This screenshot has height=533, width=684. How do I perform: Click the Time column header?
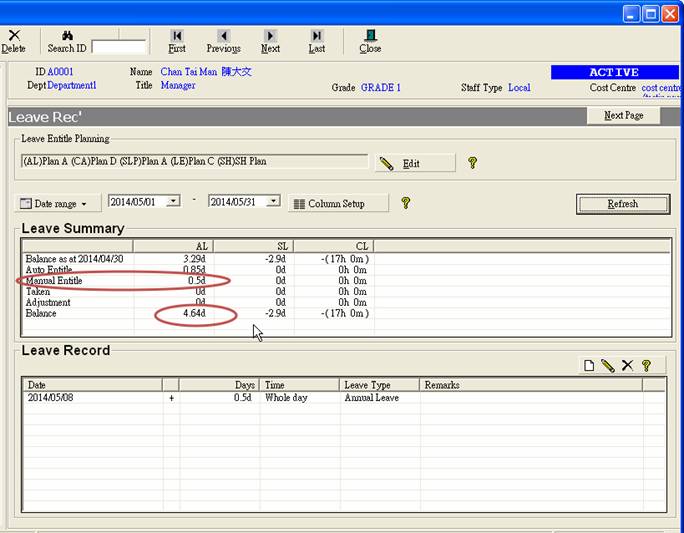299,385
